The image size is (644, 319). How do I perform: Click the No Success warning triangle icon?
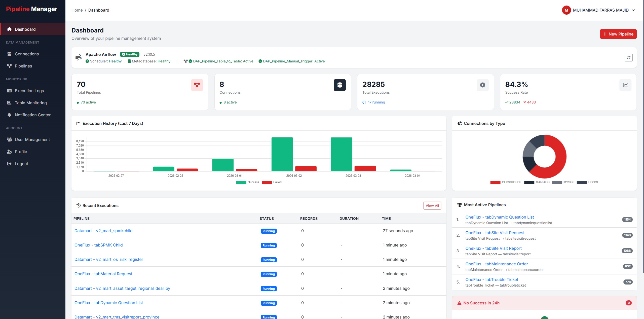[x=459, y=303]
